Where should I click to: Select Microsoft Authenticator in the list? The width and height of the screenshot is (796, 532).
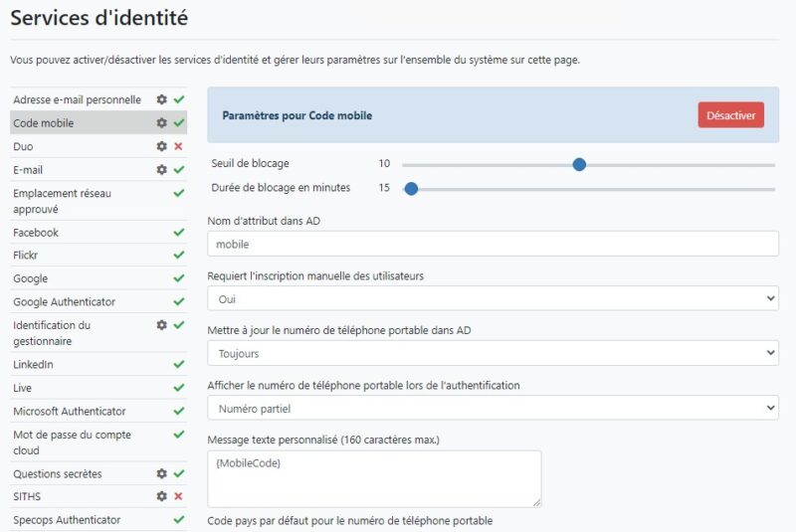[x=70, y=411]
